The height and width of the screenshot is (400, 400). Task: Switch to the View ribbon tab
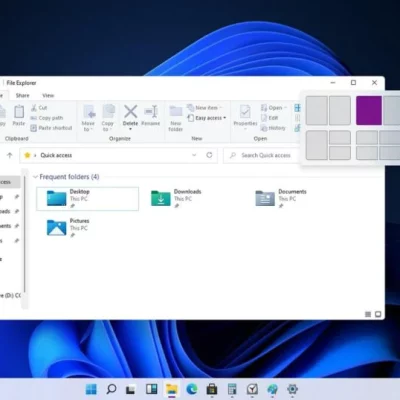(48, 95)
